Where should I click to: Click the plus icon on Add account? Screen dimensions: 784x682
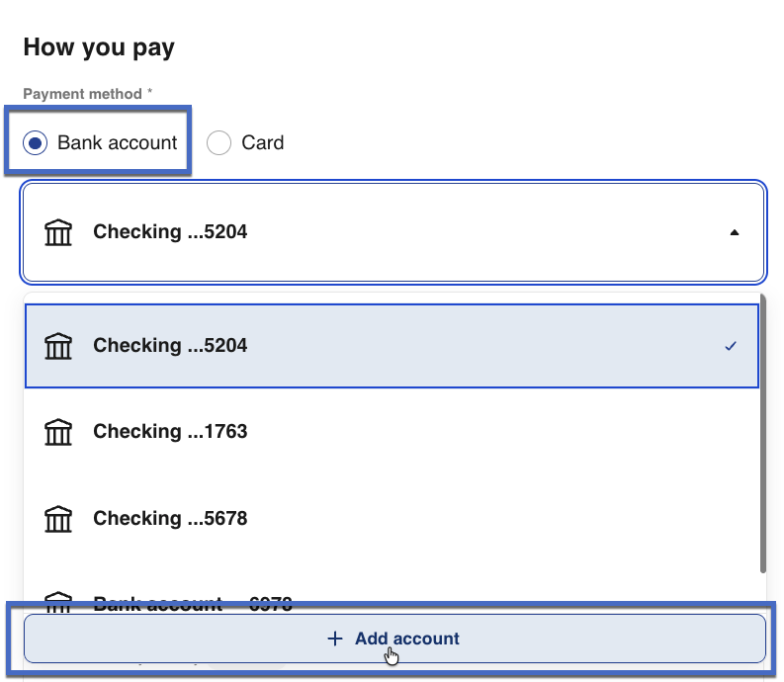coord(334,639)
